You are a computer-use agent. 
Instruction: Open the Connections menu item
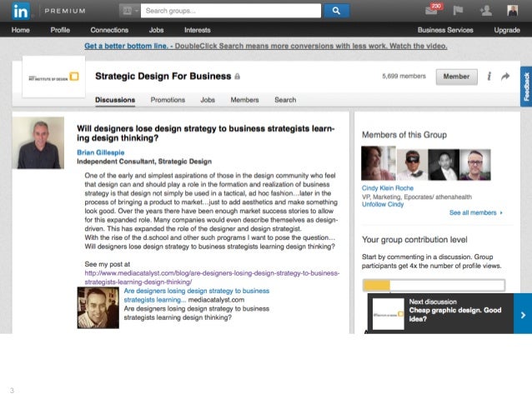point(109,30)
